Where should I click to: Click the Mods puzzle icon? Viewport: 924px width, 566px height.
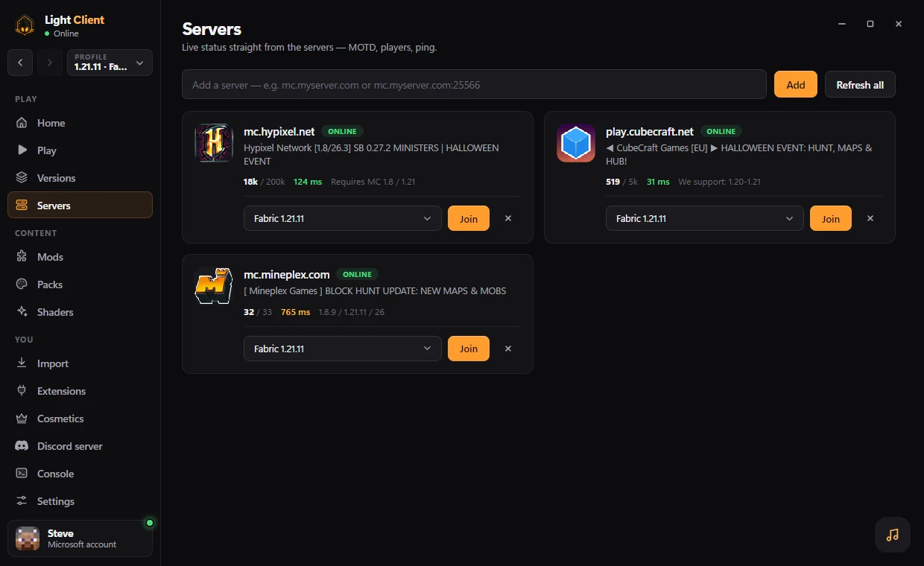click(x=22, y=257)
